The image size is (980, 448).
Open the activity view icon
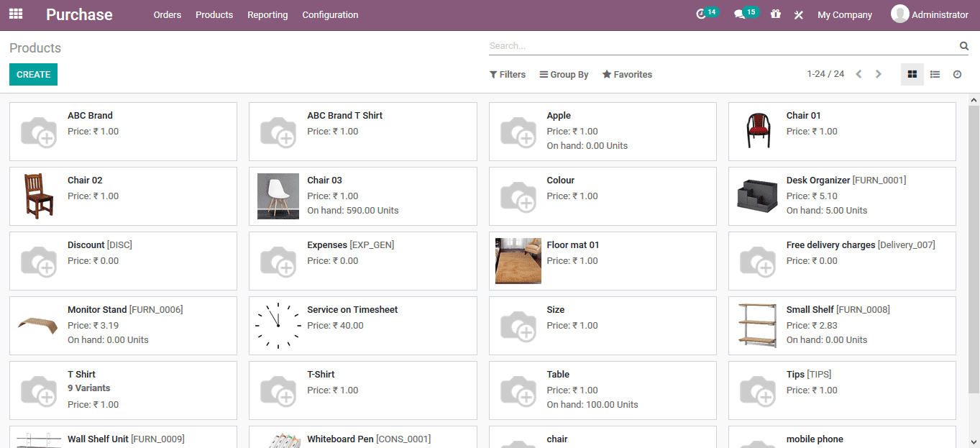956,74
